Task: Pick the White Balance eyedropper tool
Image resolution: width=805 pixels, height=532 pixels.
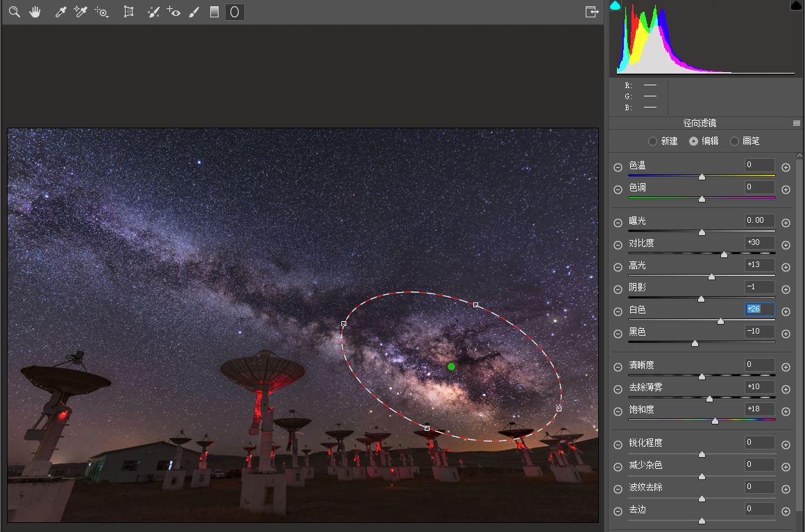Action: point(60,12)
